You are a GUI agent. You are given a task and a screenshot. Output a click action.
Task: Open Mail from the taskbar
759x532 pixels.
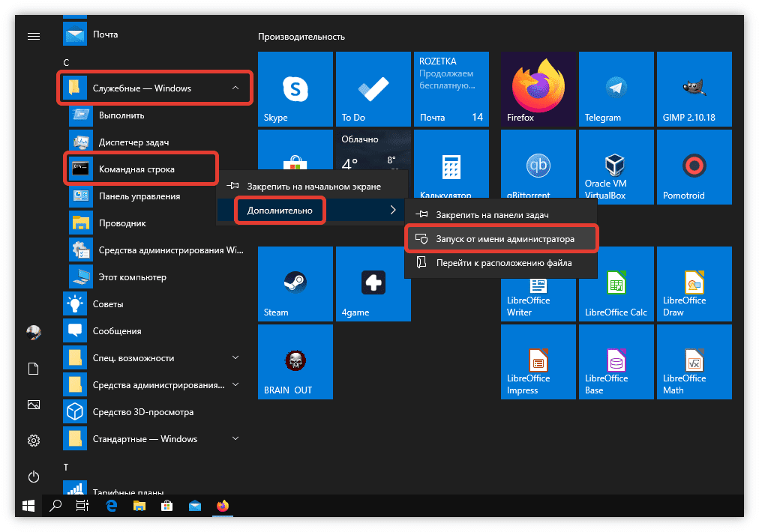(x=195, y=506)
